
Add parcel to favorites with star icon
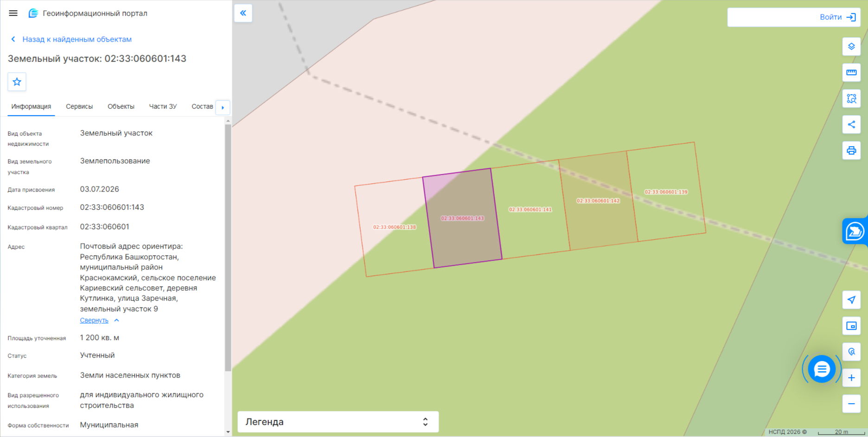pyautogui.click(x=17, y=82)
